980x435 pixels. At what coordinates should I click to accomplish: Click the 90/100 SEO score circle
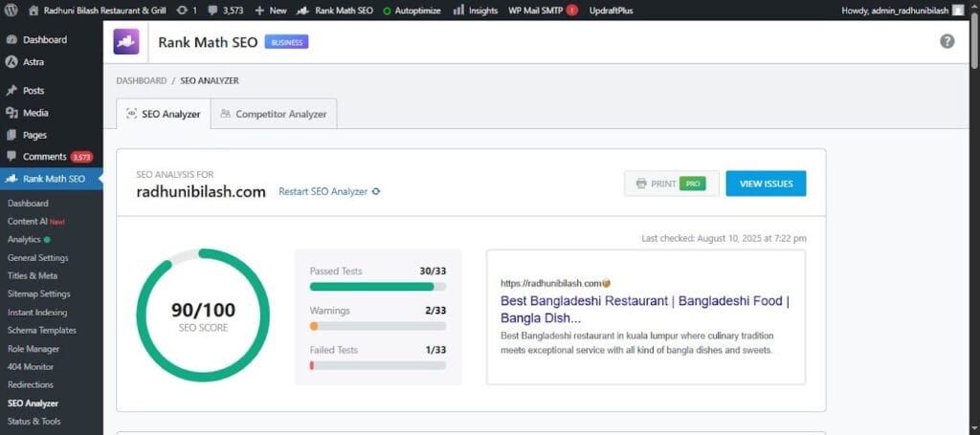(203, 315)
